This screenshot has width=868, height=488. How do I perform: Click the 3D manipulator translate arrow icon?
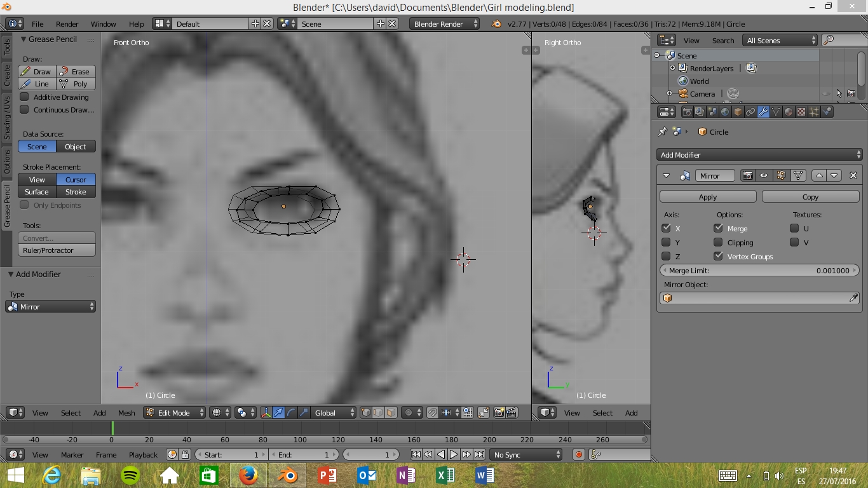tap(278, 412)
